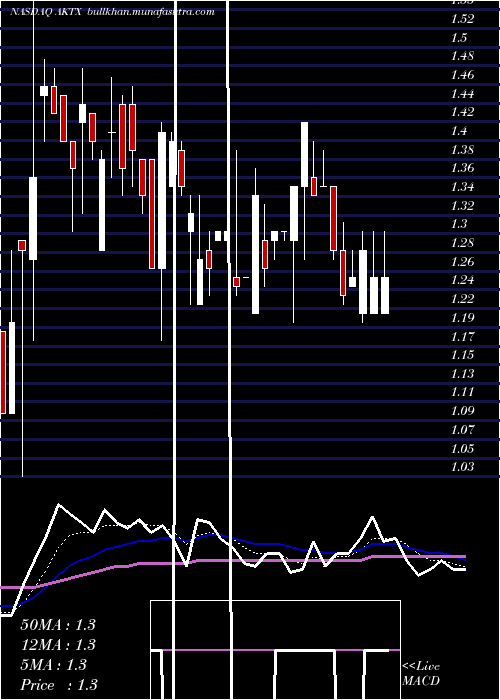Click the 1.22 price axis label
This screenshot has height=700, width=500.
coord(462,299)
